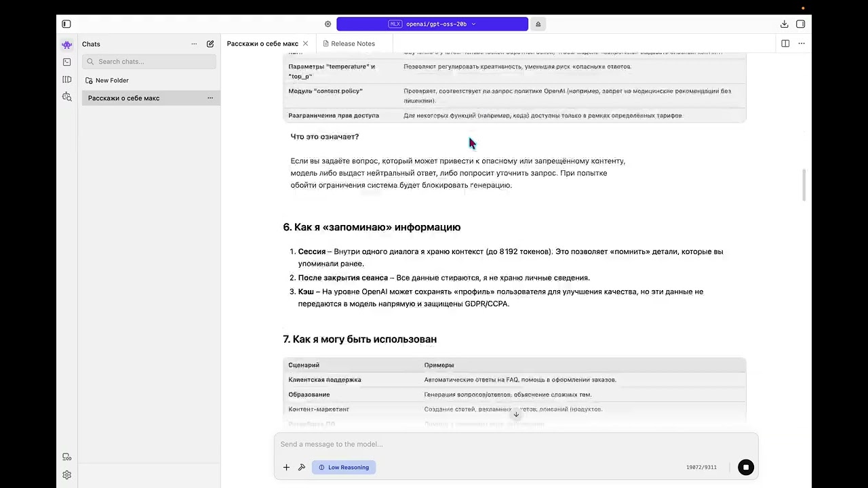
Task: Open the LM Link device icon
Action: [x=67, y=457]
